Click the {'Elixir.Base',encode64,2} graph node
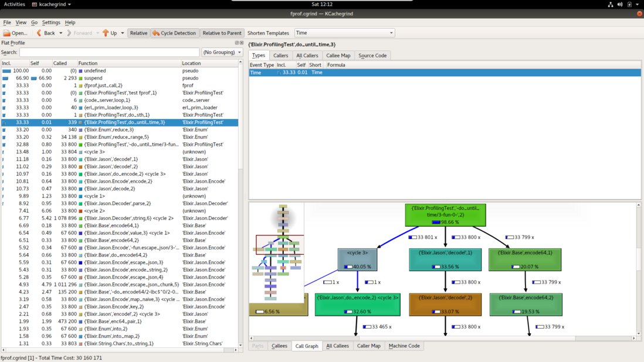 click(526, 305)
